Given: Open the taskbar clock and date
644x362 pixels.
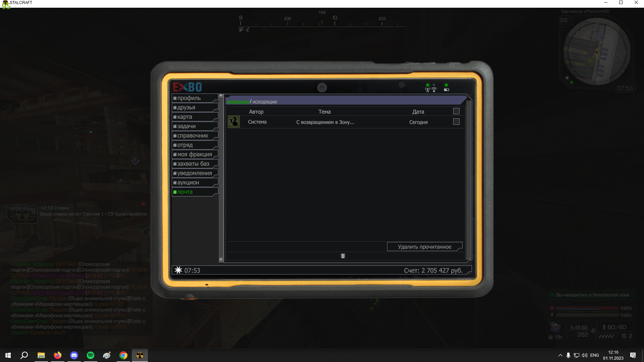Looking at the screenshot, I should point(613,355).
